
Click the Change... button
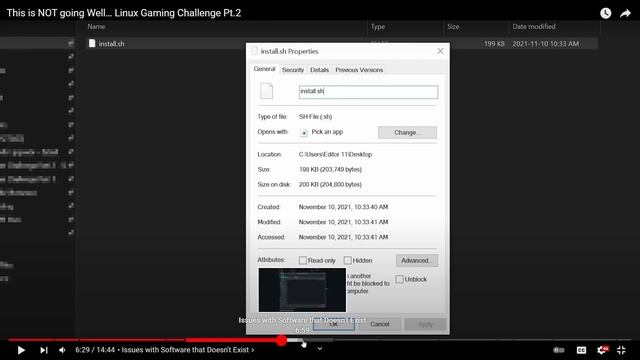point(407,132)
